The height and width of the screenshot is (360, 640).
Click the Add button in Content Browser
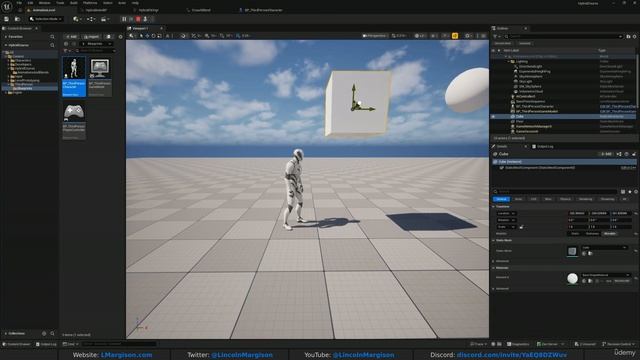(71, 36)
